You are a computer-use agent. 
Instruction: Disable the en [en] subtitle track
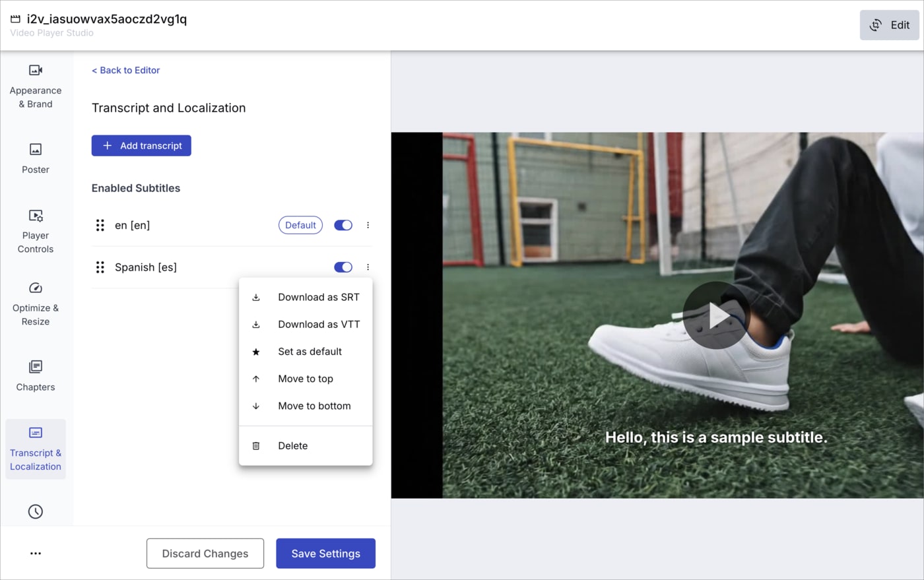click(343, 225)
